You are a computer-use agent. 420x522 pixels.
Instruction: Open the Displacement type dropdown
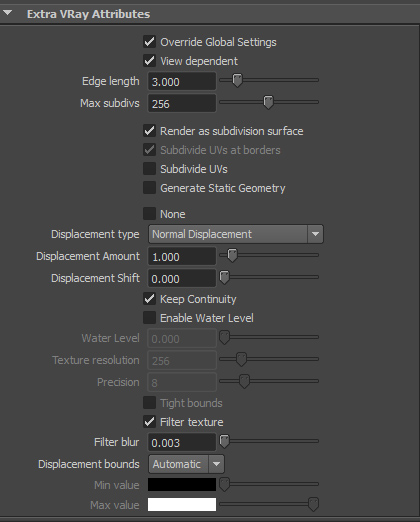(236, 234)
